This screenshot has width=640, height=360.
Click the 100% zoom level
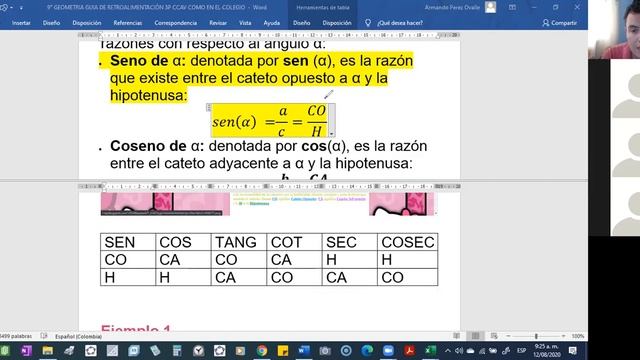[578, 336]
